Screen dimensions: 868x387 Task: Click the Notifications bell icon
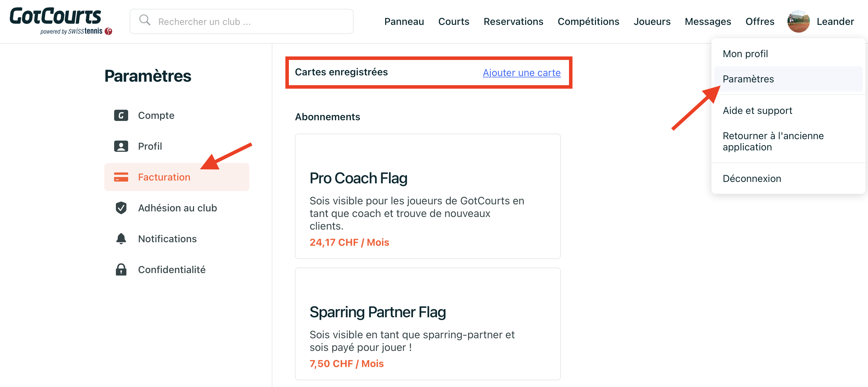pos(121,239)
